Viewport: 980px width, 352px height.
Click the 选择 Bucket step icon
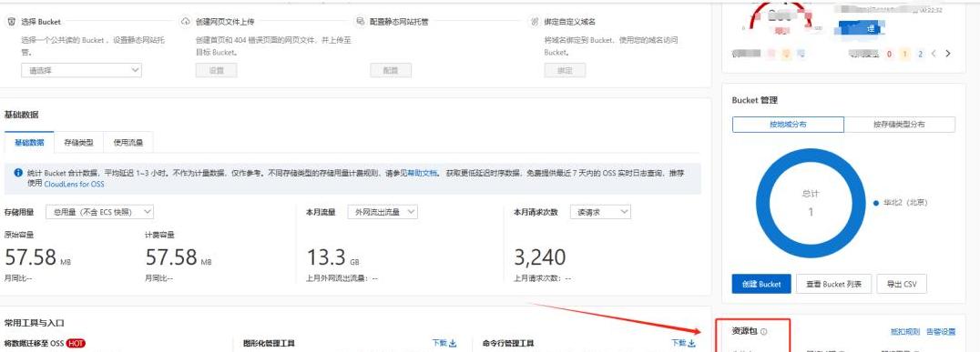point(11,21)
